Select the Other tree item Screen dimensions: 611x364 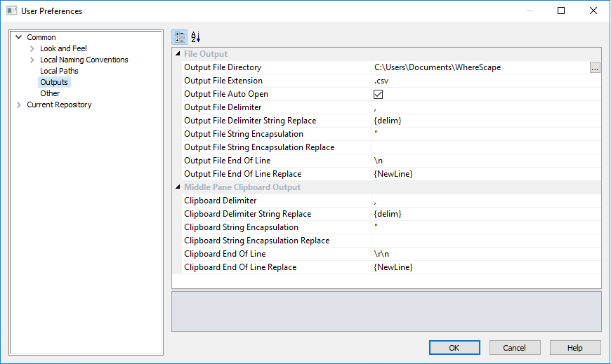50,93
